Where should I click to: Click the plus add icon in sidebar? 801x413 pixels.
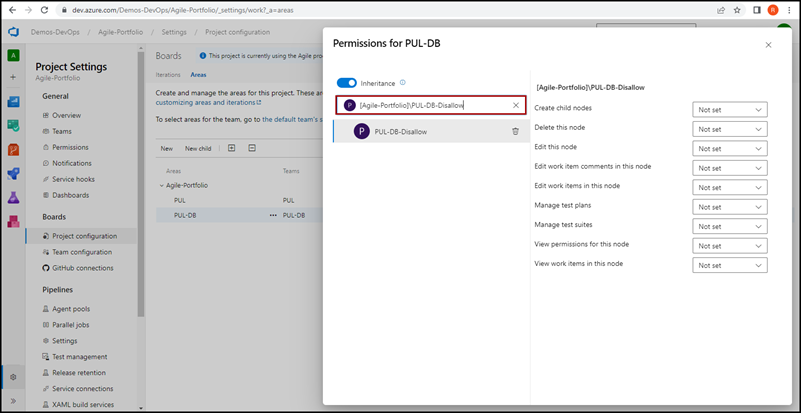13,77
